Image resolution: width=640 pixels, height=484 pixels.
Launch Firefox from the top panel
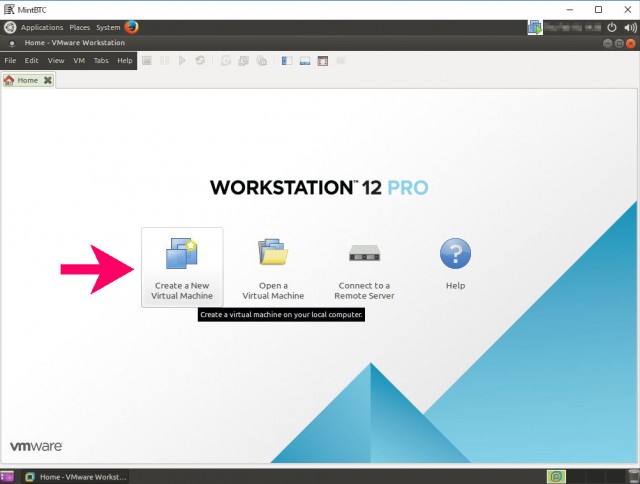pos(131,27)
